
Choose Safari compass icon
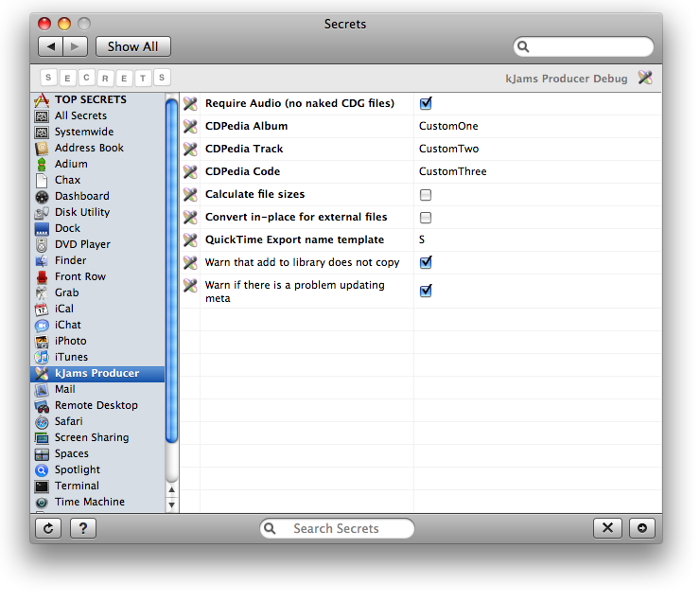coord(42,422)
